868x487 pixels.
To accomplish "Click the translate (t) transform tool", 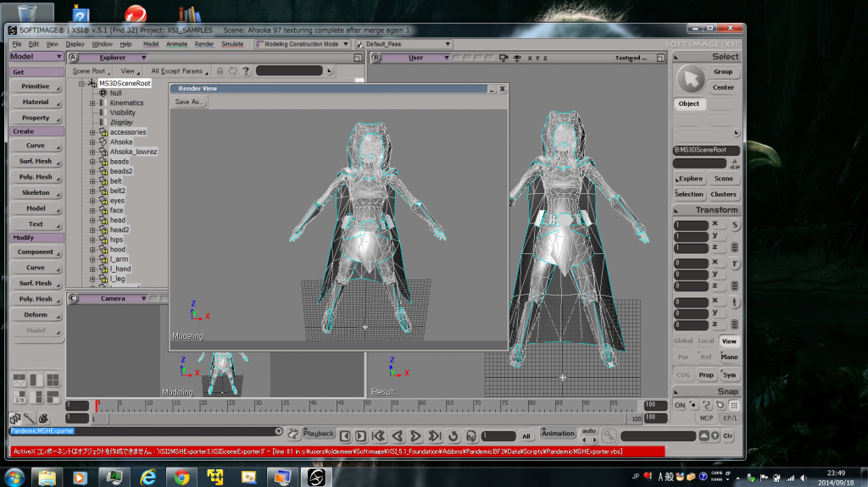I will [x=735, y=302].
